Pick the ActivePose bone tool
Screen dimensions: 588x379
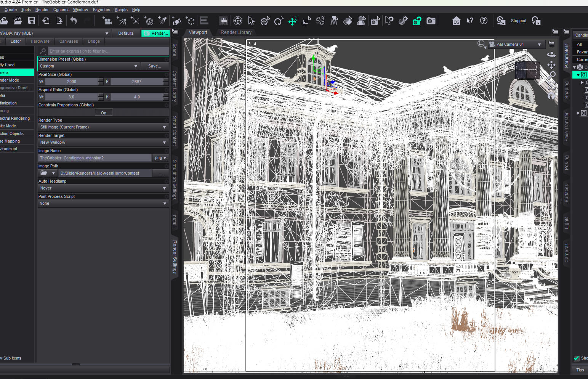coord(320,21)
